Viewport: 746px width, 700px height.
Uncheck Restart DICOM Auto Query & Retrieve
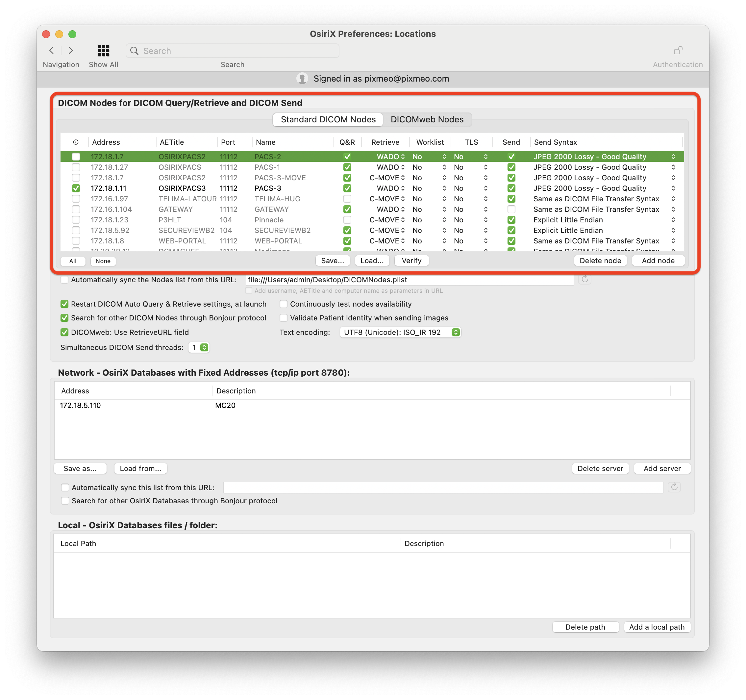pyautogui.click(x=64, y=304)
